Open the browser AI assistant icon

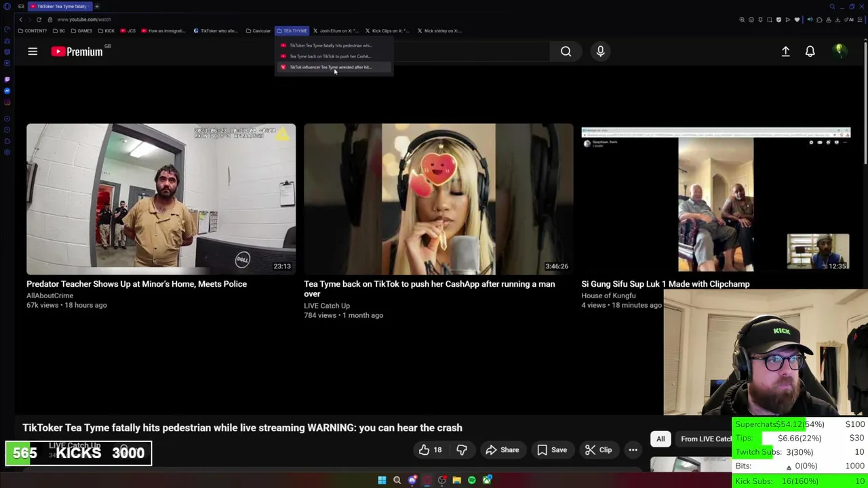[x=850, y=20]
